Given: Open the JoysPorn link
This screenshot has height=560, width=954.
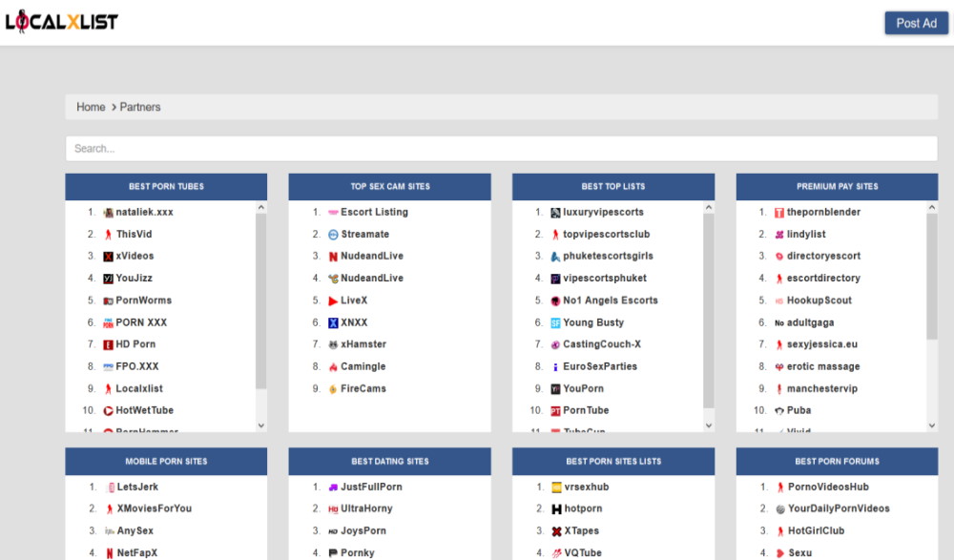Looking at the screenshot, I should (x=363, y=530).
